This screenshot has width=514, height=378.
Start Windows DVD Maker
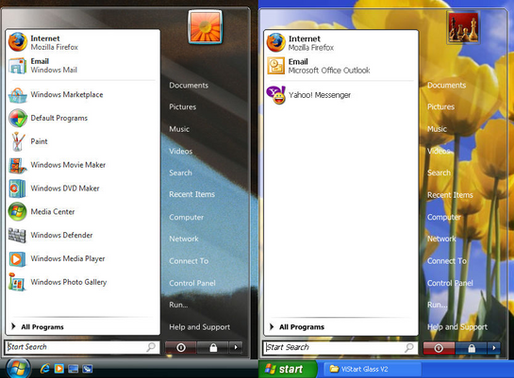tap(82, 188)
